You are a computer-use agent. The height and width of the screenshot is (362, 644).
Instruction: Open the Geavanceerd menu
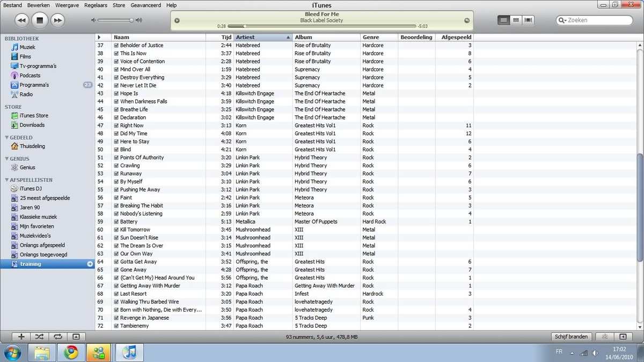tap(145, 5)
